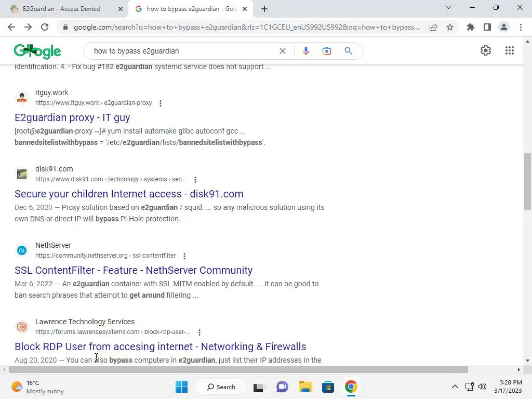Click the vertical scrollbar thumb

pos(527,181)
